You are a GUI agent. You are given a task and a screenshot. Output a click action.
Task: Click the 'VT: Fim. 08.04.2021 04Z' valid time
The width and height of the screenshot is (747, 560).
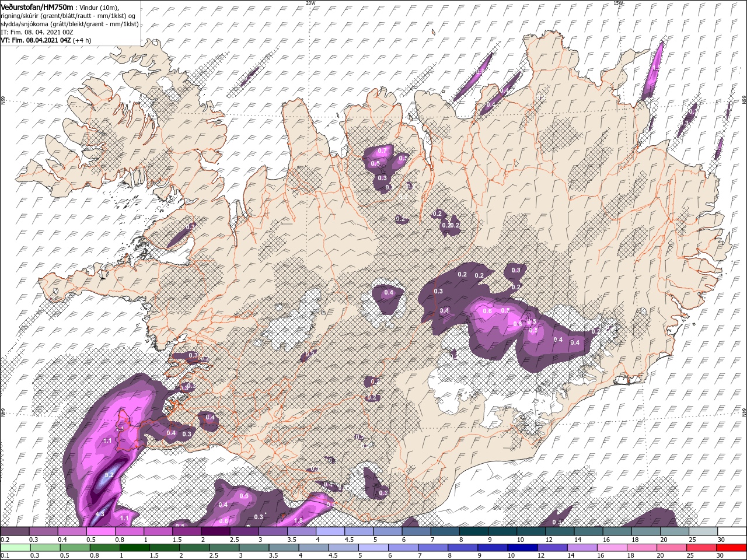click(36, 40)
